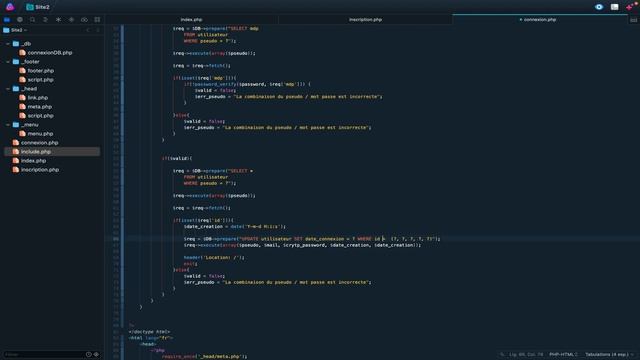Show all sidebars grid icon

pos(97,20)
